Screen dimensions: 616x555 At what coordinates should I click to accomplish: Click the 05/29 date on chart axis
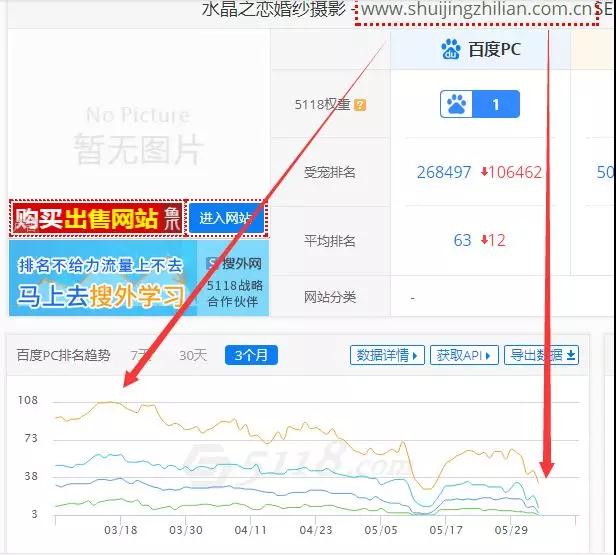(x=511, y=530)
